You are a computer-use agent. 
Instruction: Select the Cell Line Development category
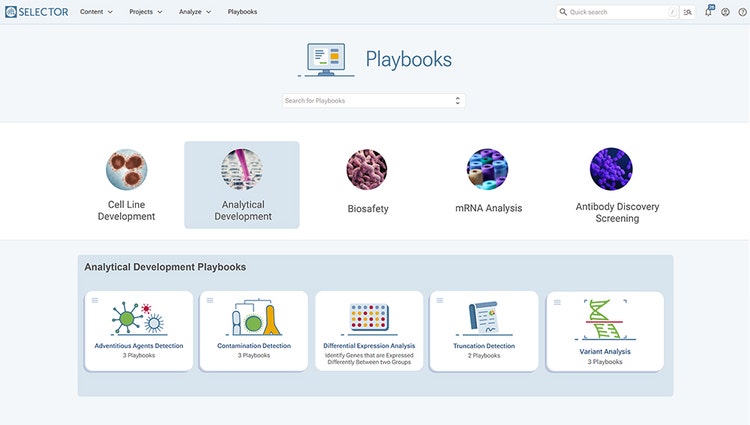[x=126, y=184]
